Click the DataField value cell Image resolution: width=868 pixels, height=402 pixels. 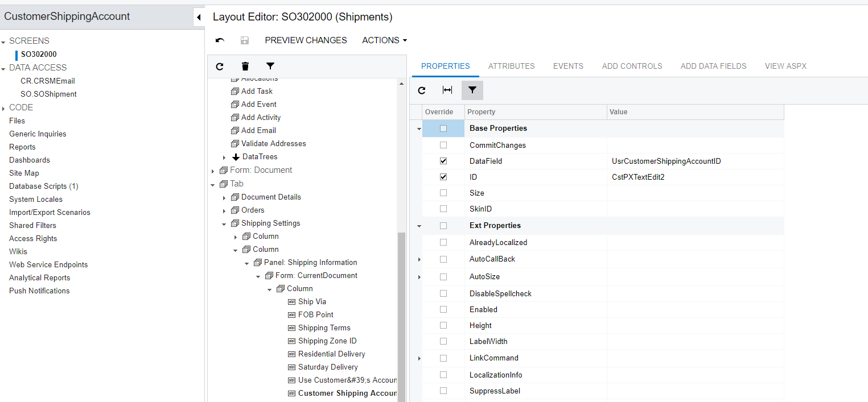tap(694, 161)
